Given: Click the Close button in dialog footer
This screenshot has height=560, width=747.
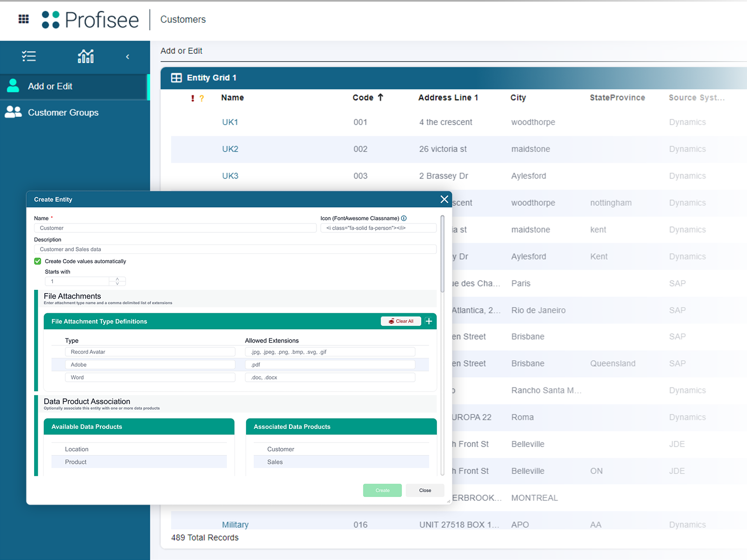Looking at the screenshot, I should (x=425, y=490).
